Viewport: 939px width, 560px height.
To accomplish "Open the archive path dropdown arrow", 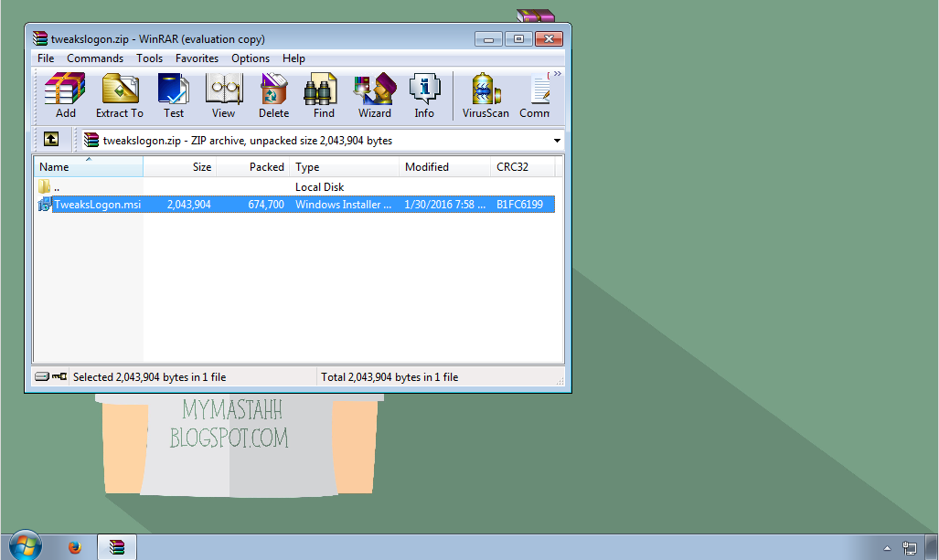I will (x=557, y=141).
